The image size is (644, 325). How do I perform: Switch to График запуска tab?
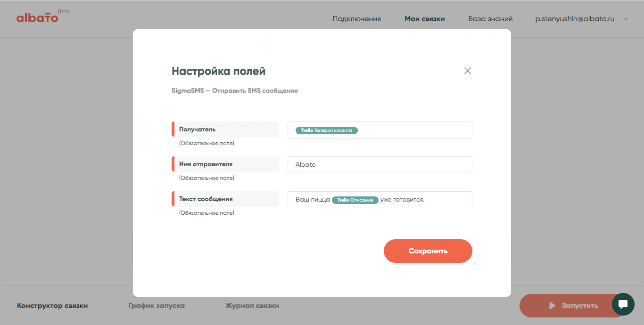(157, 306)
